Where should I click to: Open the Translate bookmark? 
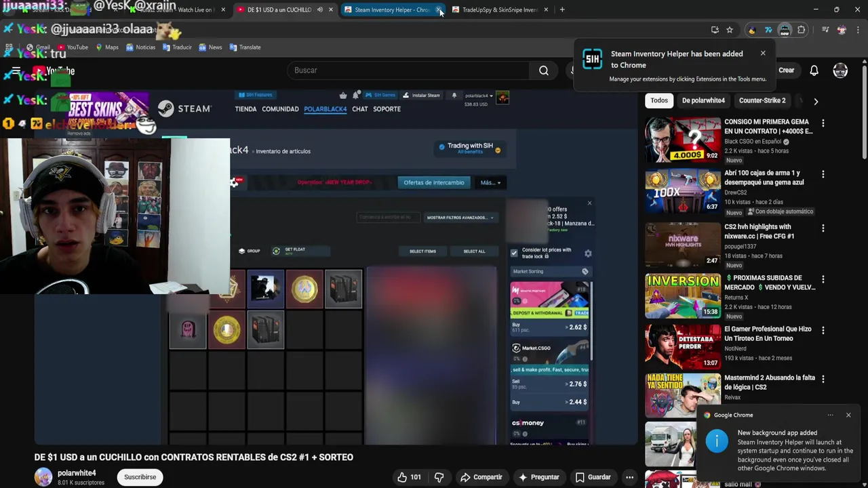(x=245, y=47)
